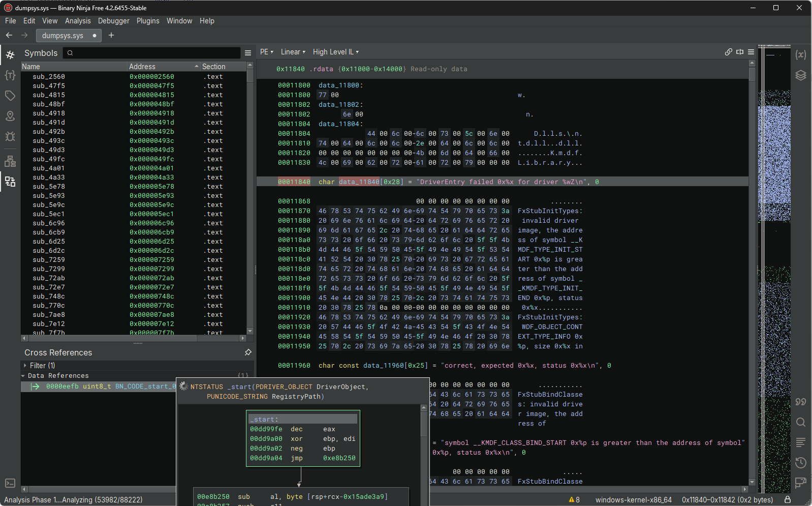Click the new tab plus button
The image size is (812, 506).
(111, 35)
